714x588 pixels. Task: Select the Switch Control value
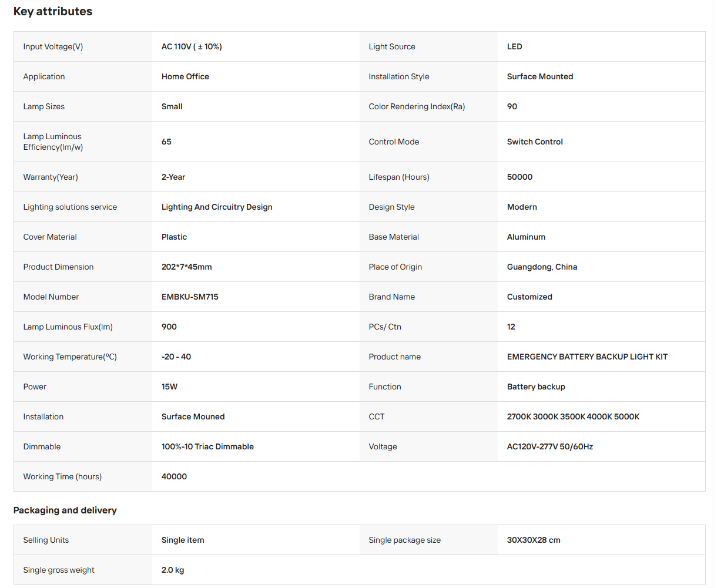[535, 142]
